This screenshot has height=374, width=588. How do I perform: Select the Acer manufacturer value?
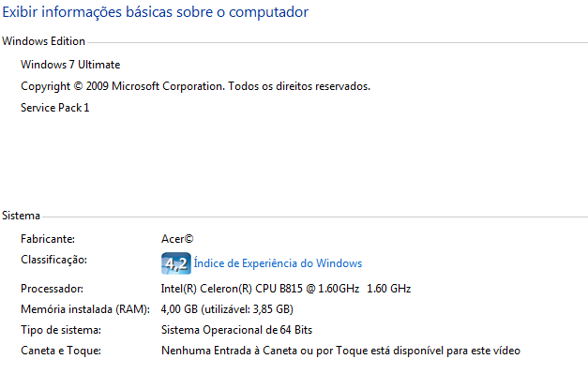[177, 239]
